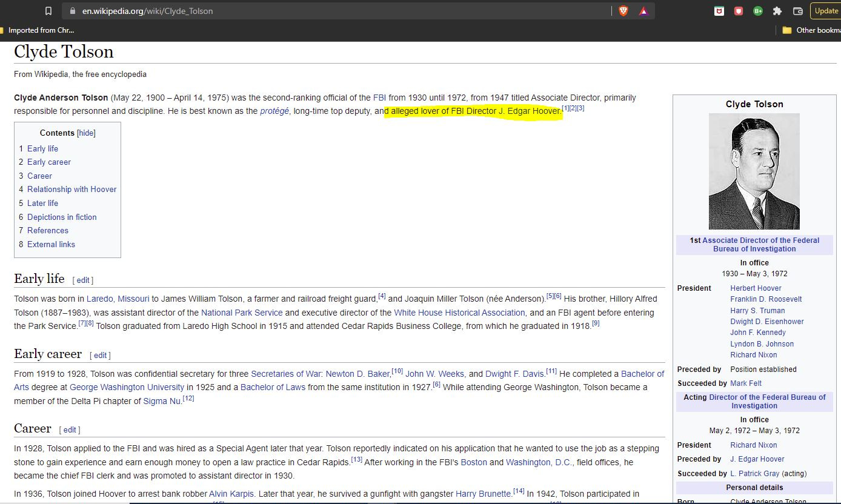
Task: Go to Career in contents
Action: [x=39, y=176]
